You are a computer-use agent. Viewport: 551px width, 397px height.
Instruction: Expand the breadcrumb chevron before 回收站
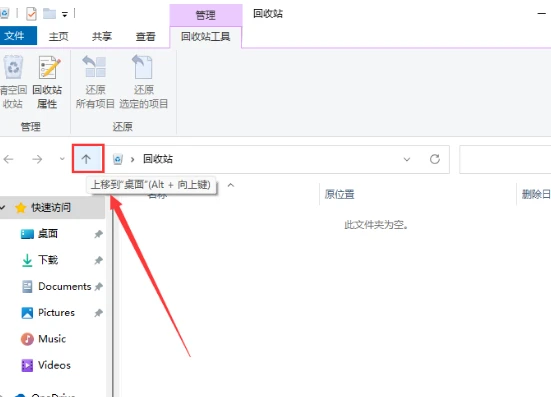point(132,160)
